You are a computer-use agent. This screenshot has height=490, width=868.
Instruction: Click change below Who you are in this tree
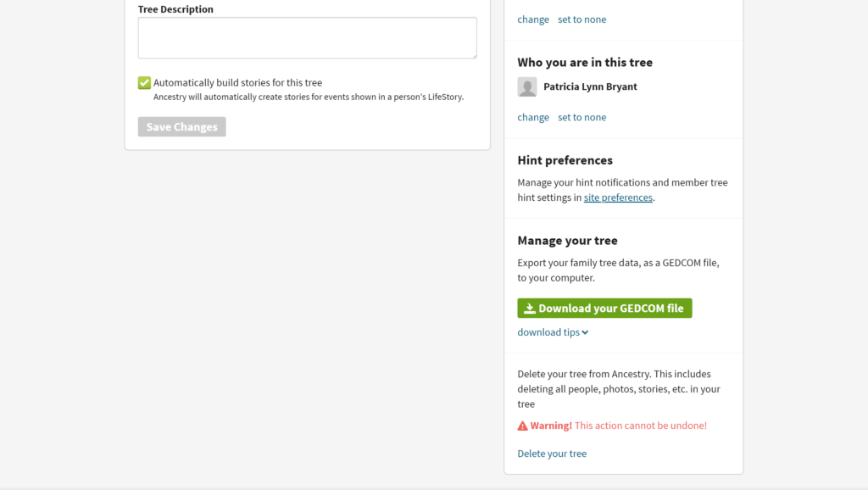pyautogui.click(x=532, y=116)
